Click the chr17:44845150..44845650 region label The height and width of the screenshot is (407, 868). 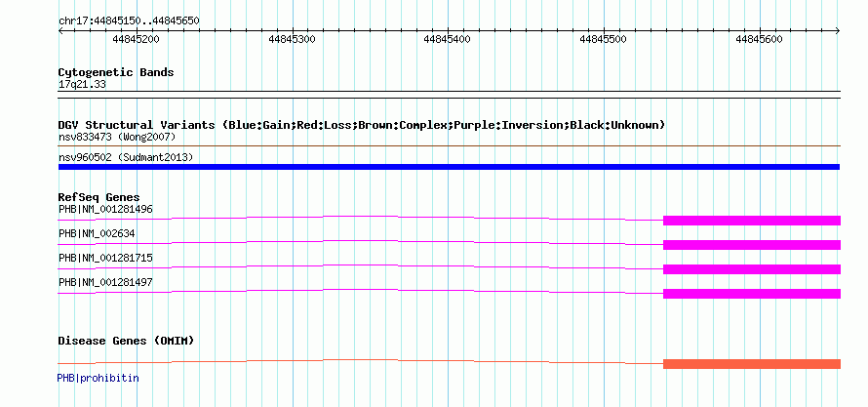pos(129,21)
